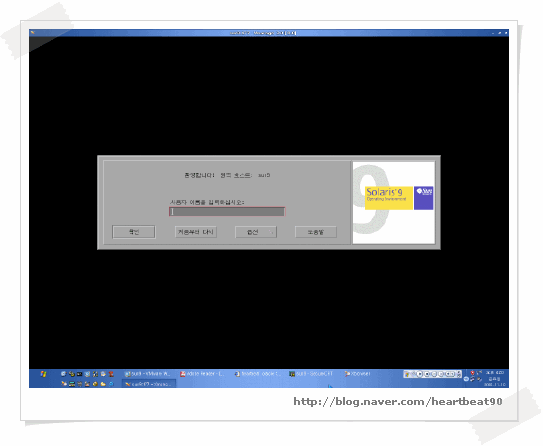Click the Solaris 9 yellow logo

389,198
